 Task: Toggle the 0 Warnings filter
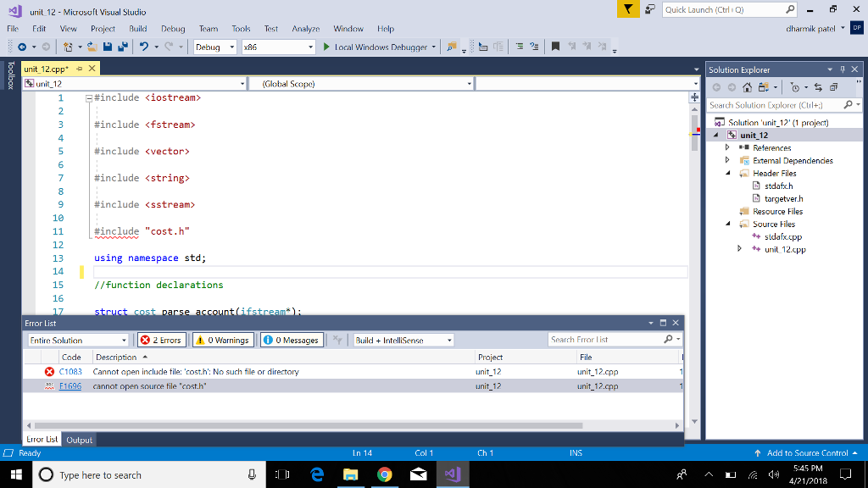[x=222, y=340]
